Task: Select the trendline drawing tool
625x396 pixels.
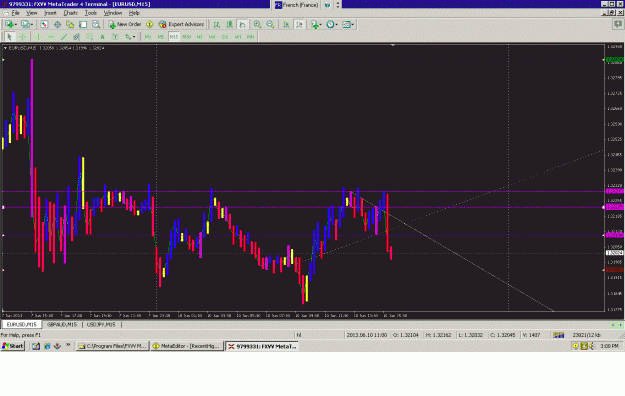Action: [64, 37]
